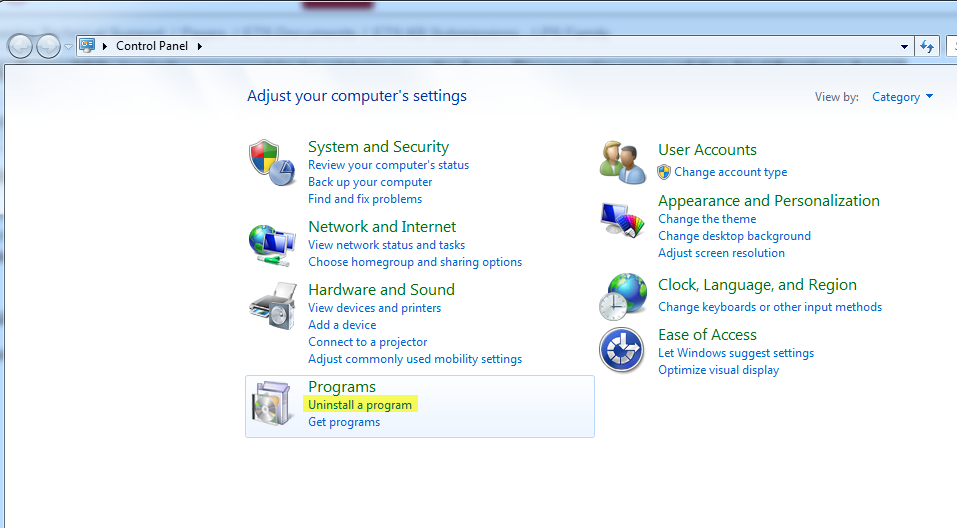Click Get programs link

point(344,422)
